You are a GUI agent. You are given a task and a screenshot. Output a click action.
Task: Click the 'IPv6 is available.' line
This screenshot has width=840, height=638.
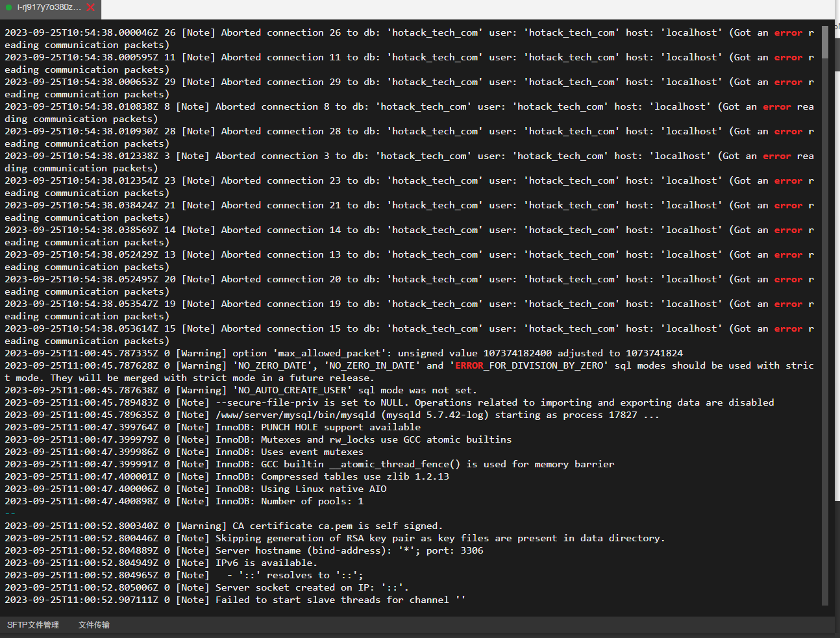161,563
